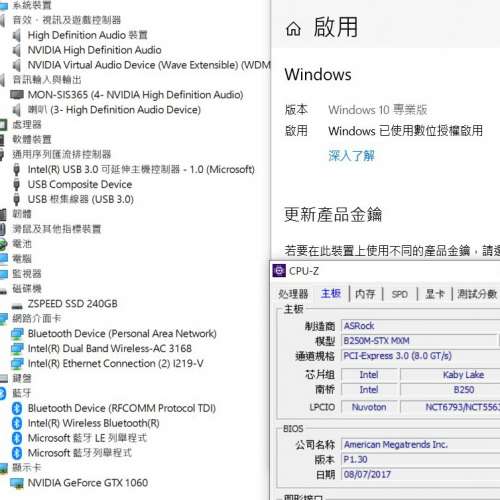Click the Windows 10 專業版 edition text

click(378, 110)
